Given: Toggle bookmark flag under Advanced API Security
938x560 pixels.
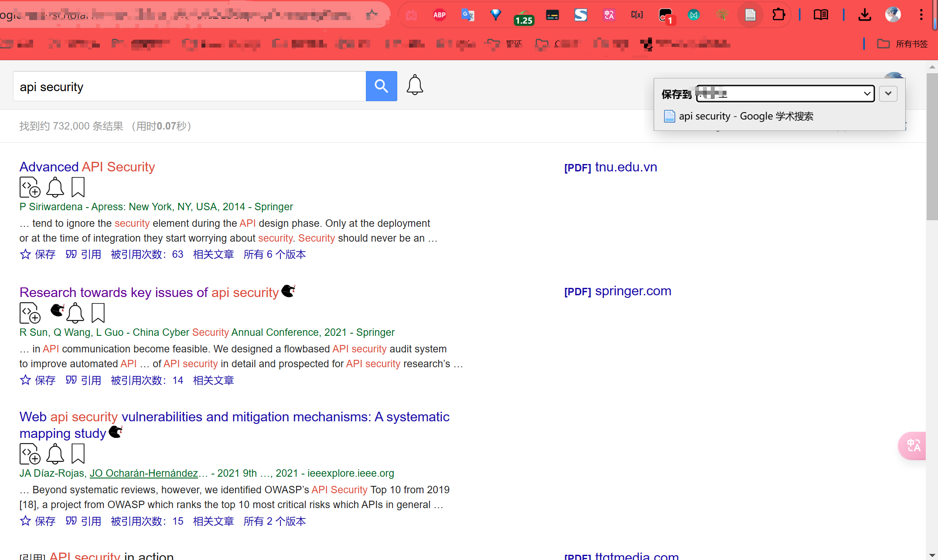Looking at the screenshot, I should (x=78, y=188).
